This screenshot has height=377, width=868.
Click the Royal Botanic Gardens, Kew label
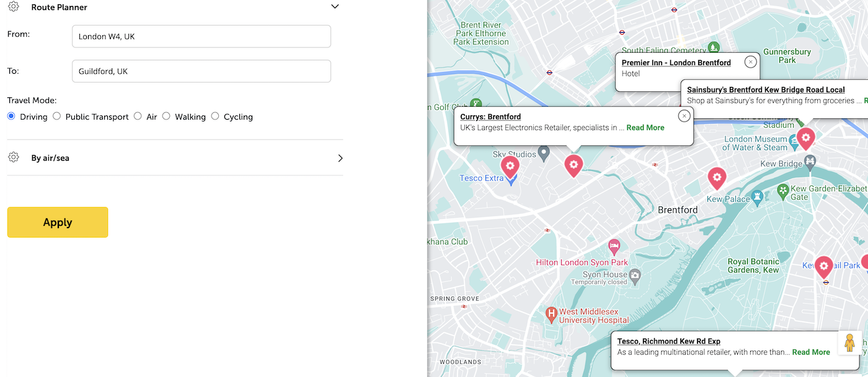[x=753, y=266]
